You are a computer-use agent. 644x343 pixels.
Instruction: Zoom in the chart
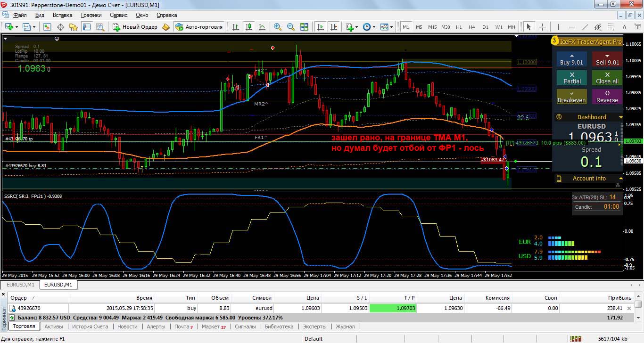278,27
